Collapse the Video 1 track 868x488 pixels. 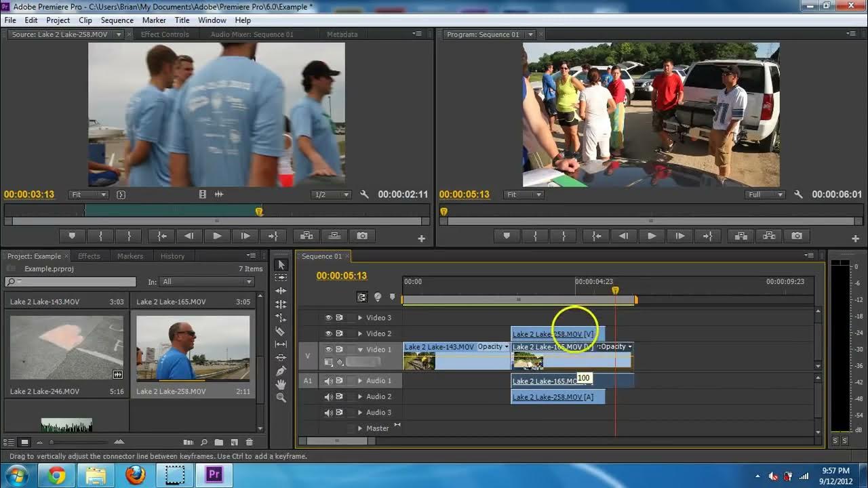tap(360, 349)
